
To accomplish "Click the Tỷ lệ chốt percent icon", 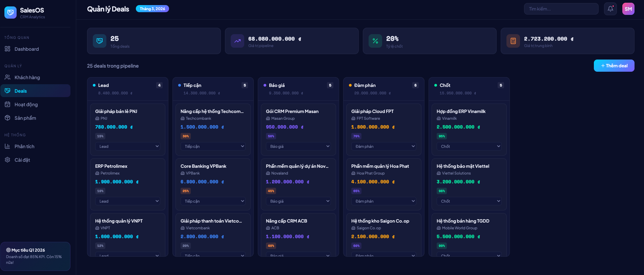I will coord(375,41).
